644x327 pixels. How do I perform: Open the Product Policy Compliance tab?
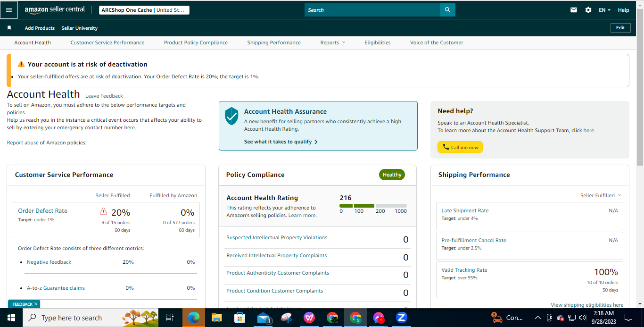click(196, 42)
